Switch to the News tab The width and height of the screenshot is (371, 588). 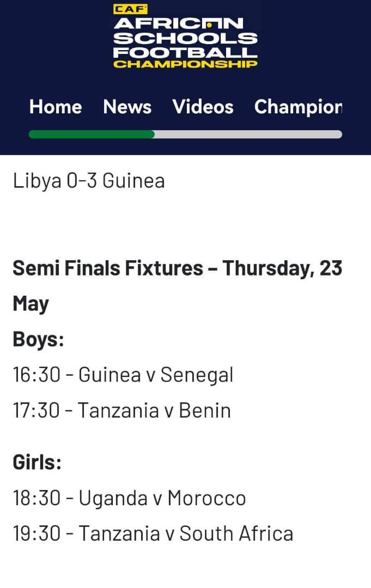pyautogui.click(x=127, y=107)
